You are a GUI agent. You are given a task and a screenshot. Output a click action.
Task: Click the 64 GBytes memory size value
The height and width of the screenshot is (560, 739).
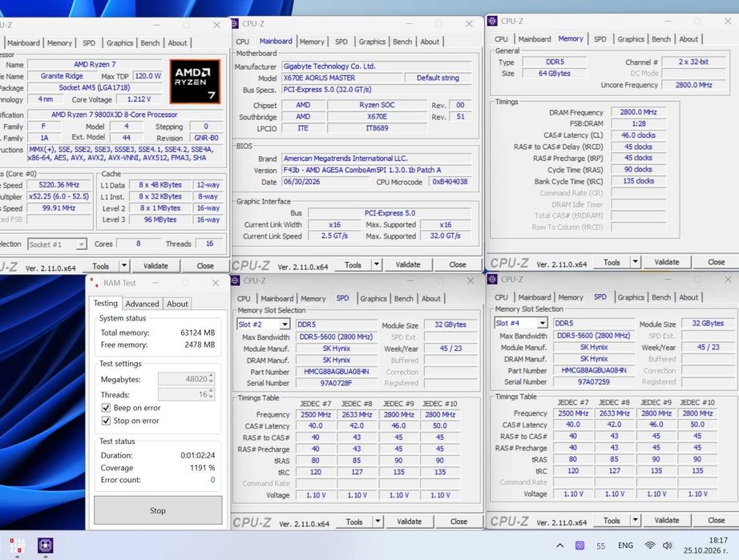(x=555, y=74)
